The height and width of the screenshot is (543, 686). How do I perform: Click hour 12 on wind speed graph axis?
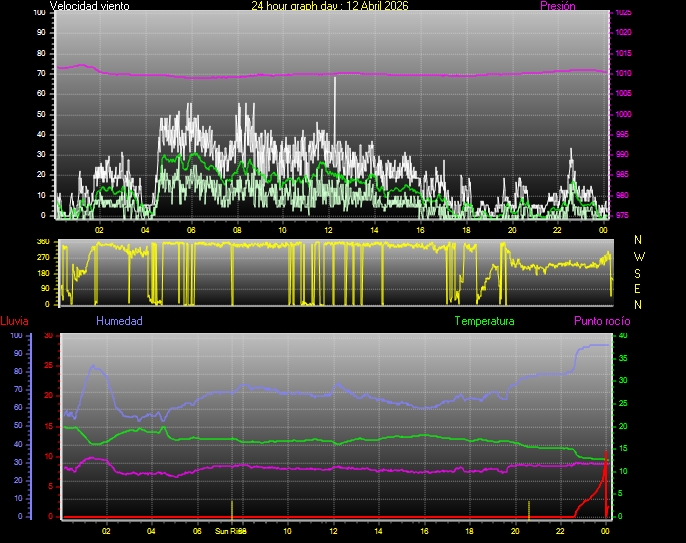coord(328,229)
